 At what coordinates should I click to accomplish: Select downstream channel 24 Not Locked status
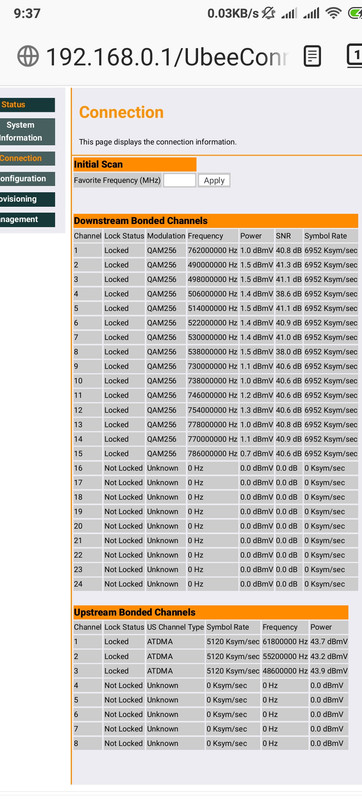point(124,584)
